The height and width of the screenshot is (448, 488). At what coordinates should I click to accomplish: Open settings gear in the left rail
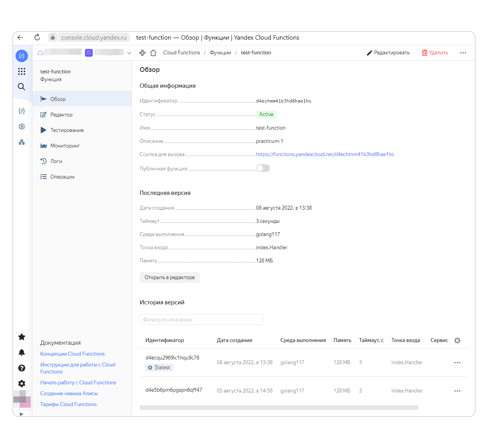(x=22, y=384)
